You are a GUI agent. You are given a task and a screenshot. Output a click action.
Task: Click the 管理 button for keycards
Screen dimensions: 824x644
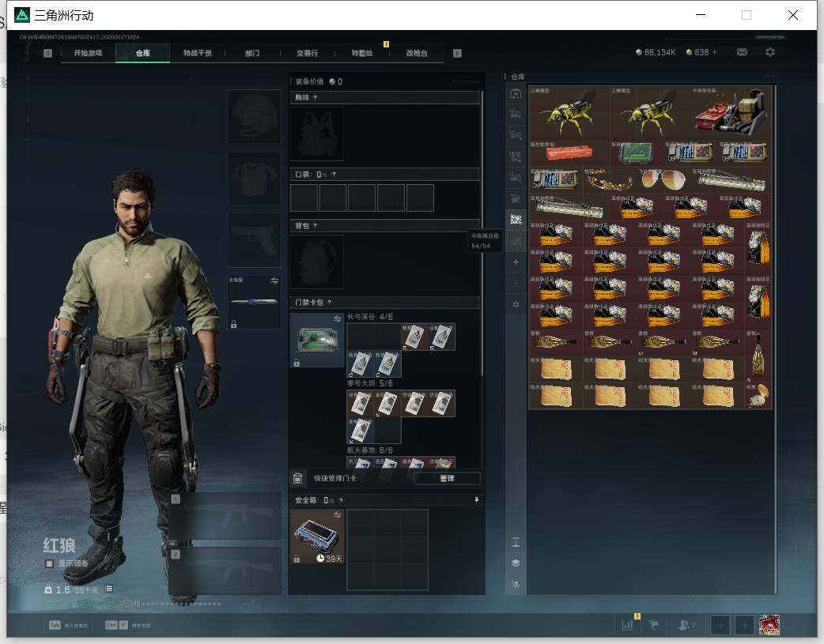tap(448, 478)
